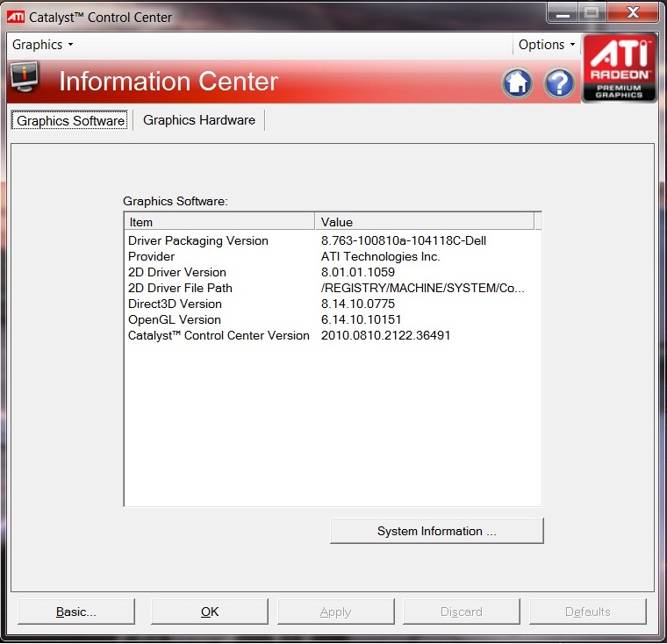Select the Driver Packaging Version row
This screenshot has width=667, height=644.
[333, 240]
